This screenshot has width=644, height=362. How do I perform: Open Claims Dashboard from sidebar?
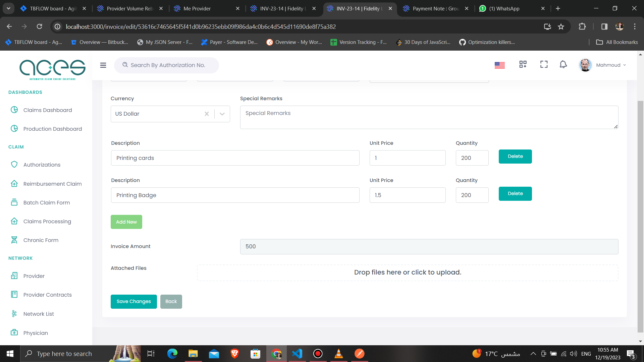47,110
